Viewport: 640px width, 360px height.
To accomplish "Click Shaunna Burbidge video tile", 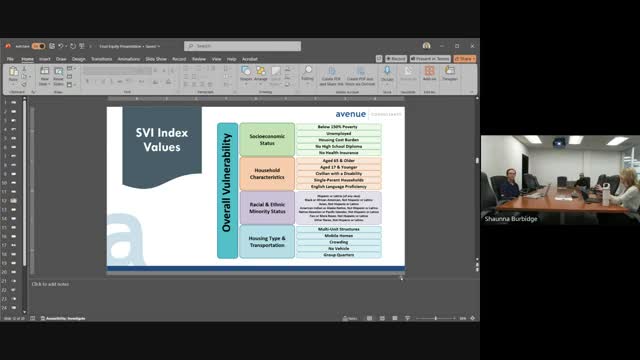I will coord(560,180).
